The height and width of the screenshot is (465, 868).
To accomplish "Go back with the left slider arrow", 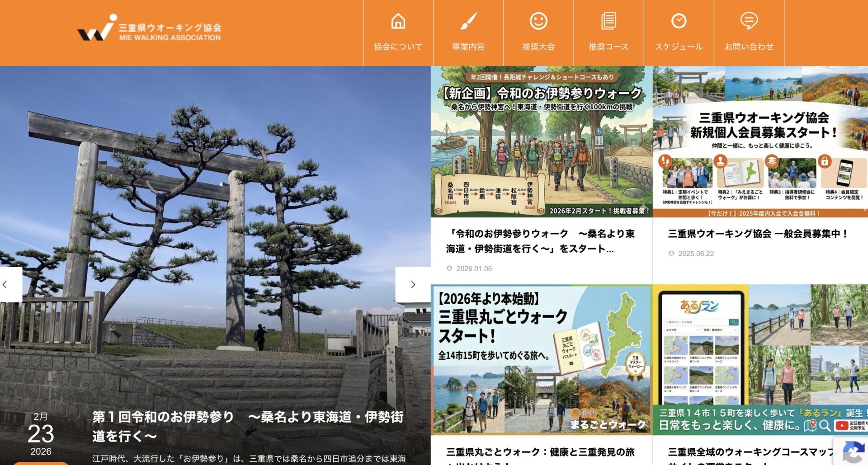I will pyautogui.click(x=6, y=285).
